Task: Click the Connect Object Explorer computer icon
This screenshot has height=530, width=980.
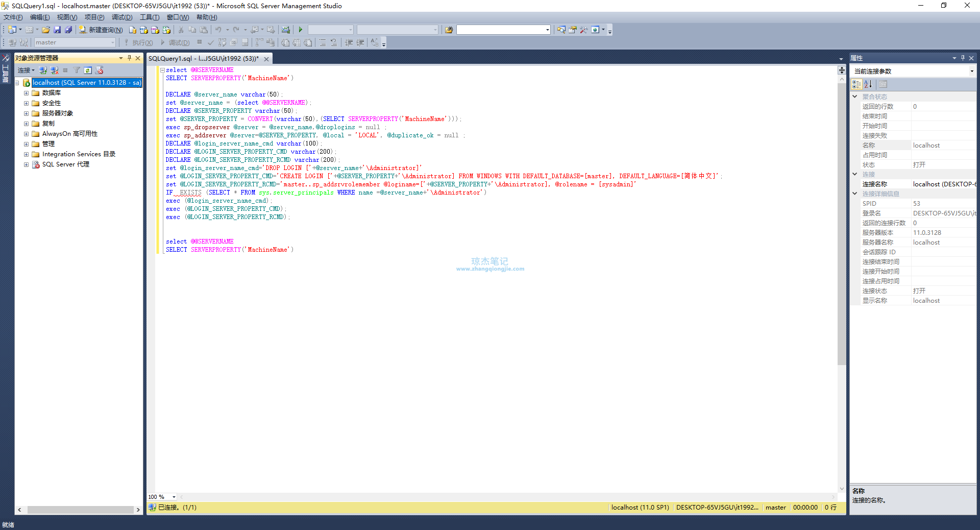Action: [43, 70]
